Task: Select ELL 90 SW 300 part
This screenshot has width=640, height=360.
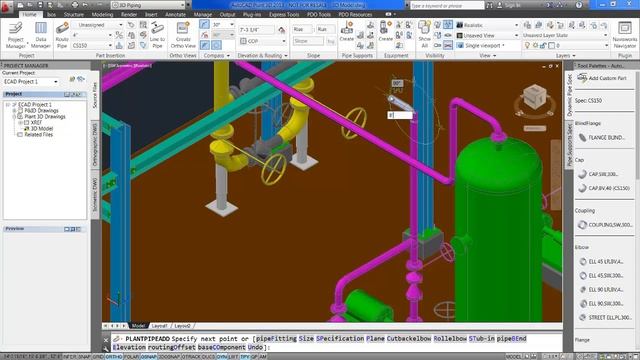Action: pyautogui.click(x=601, y=304)
